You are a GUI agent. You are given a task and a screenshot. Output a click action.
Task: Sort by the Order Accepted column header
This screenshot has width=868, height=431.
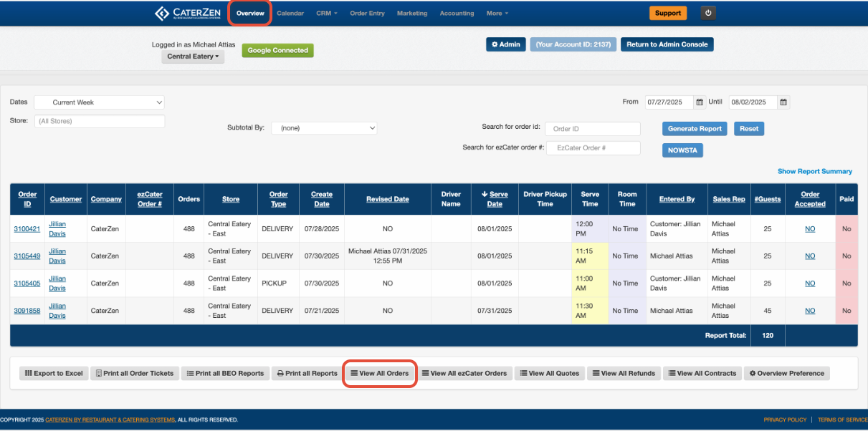[x=810, y=199]
